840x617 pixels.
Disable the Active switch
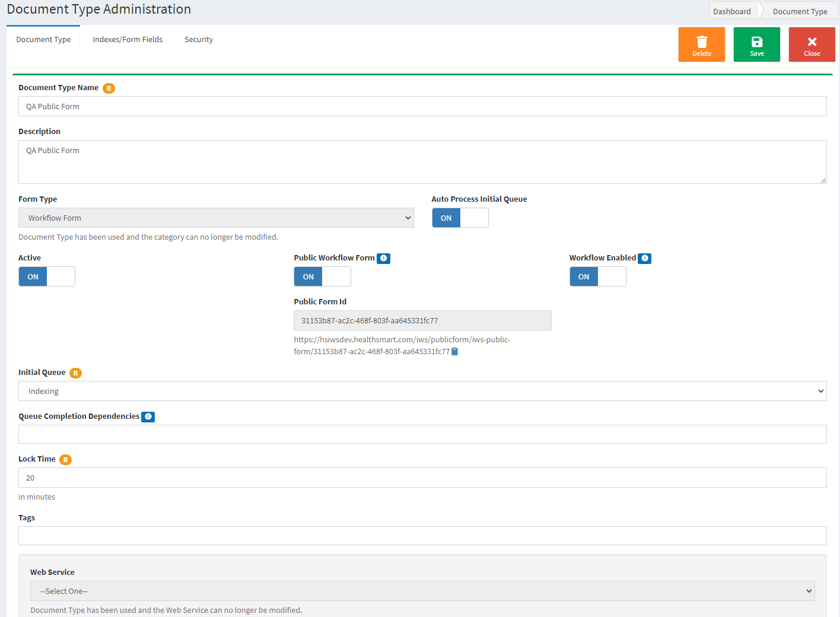pos(46,276)
